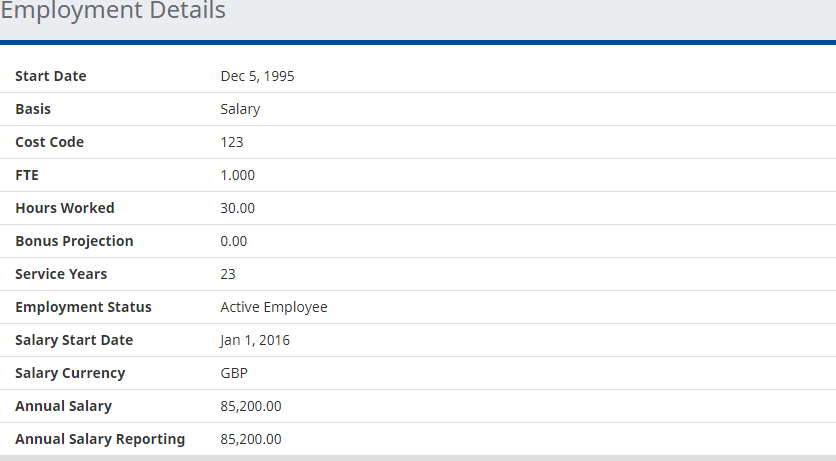Click the Employment Status label

[x=83, y=307]
